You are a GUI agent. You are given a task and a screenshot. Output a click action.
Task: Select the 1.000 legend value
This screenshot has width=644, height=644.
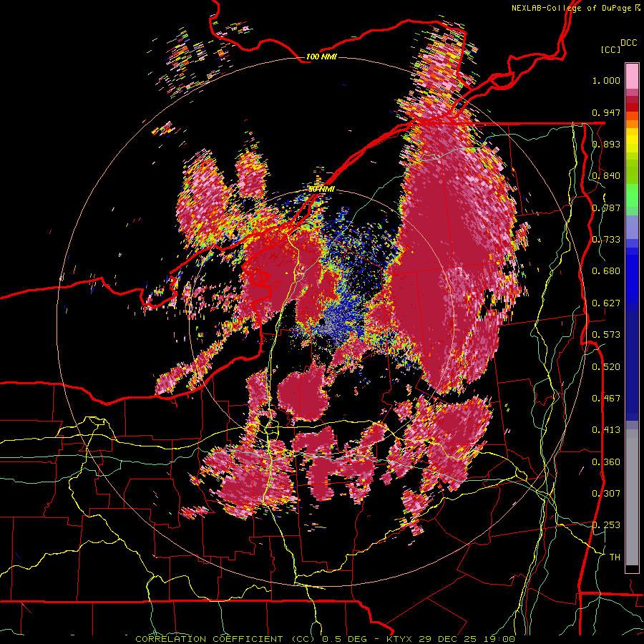coord(606,80)
